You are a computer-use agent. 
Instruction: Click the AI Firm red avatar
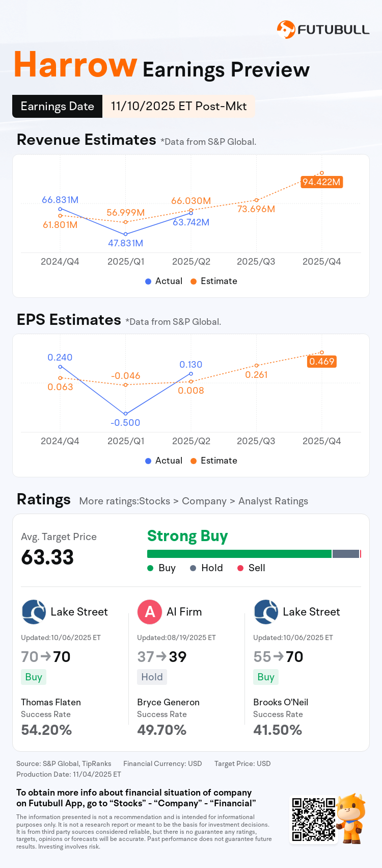click(150, 612)
